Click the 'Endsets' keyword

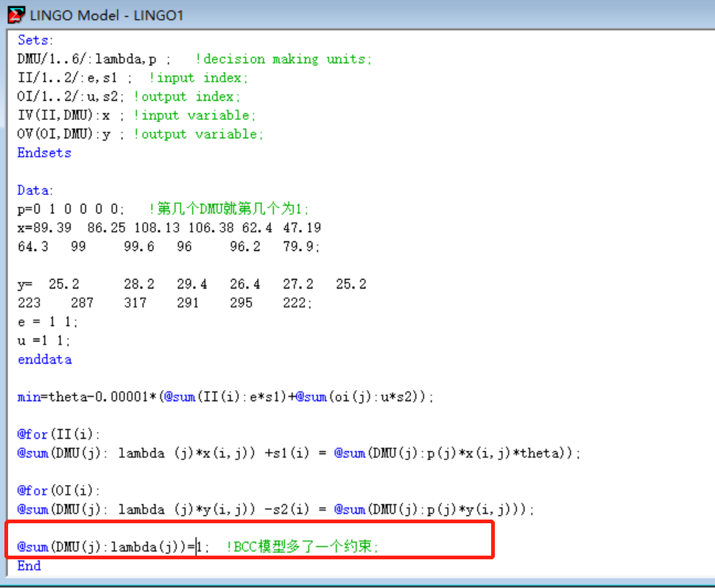(x=44, y=152)
